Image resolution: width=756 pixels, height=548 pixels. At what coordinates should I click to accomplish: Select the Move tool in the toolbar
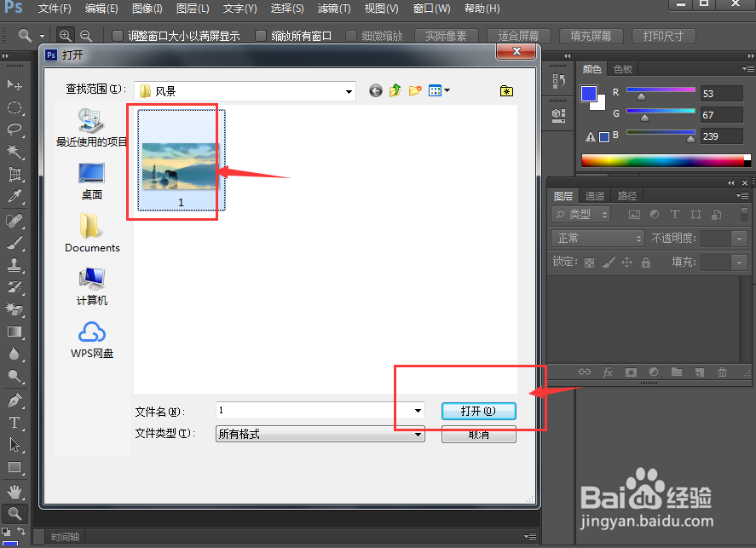[13, 84]
